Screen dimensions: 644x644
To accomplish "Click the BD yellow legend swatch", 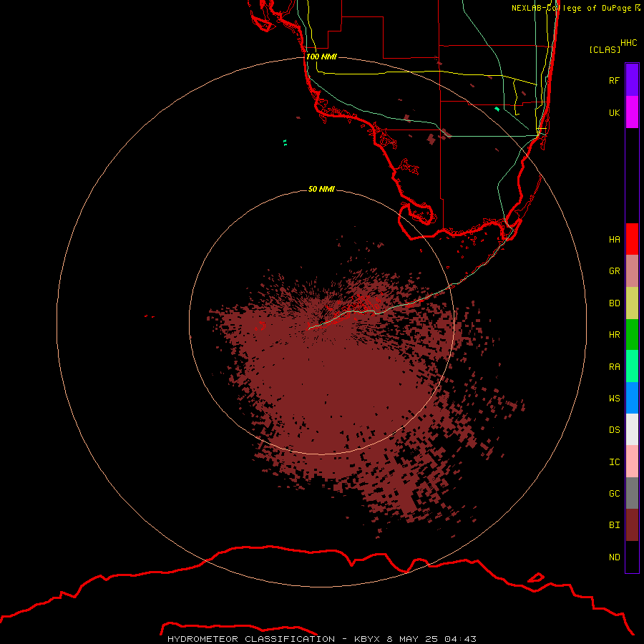I will pos(632,303).
